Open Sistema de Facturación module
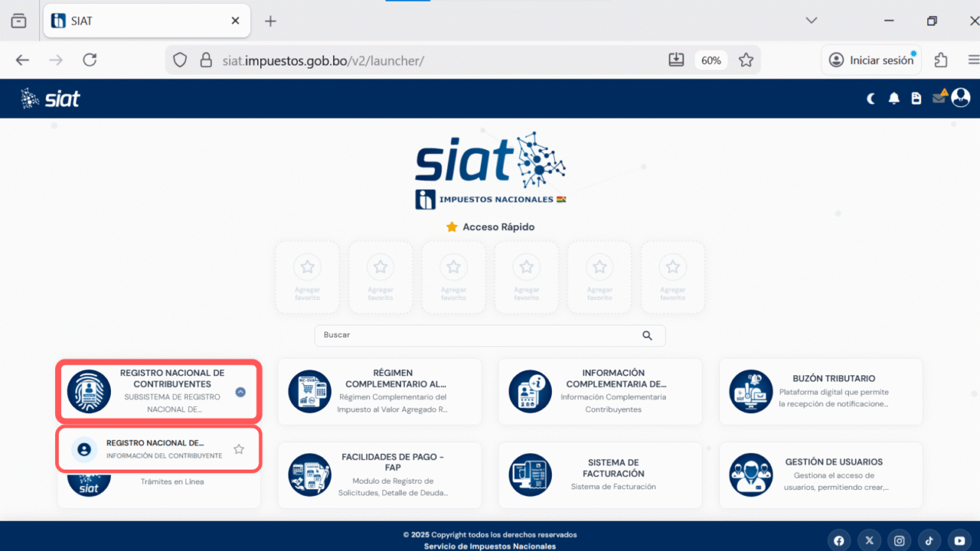This screenshot has width=980, height=551. (x=600, y=475)
